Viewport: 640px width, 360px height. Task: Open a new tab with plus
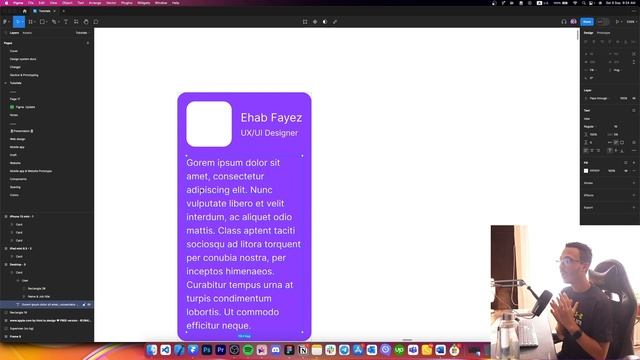coord(63,11)
